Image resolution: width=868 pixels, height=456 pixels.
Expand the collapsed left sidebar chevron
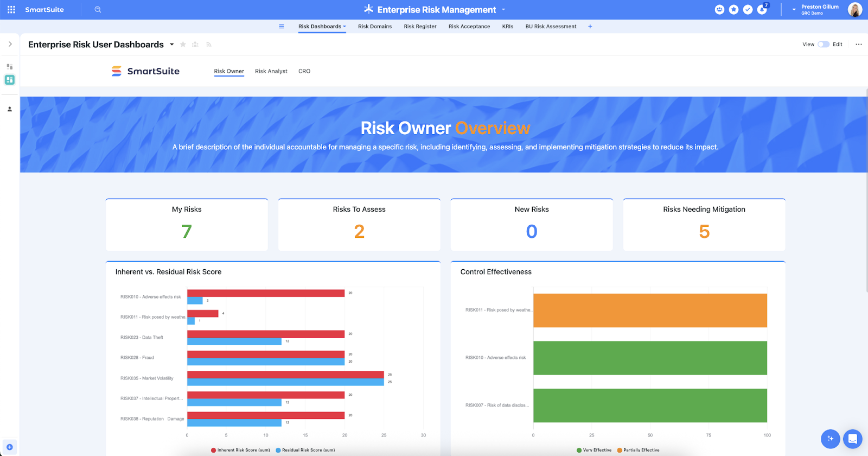pyautogui.click(x=10, y=45)
